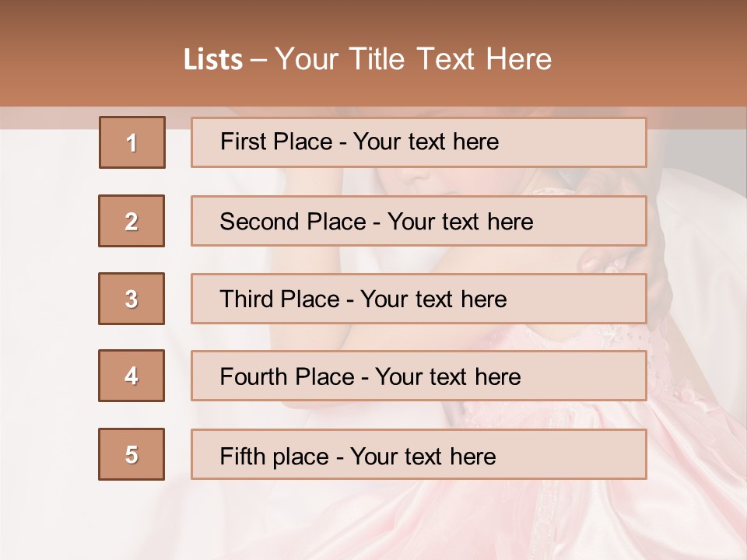Click the word Fourth in list

[253, 376]
